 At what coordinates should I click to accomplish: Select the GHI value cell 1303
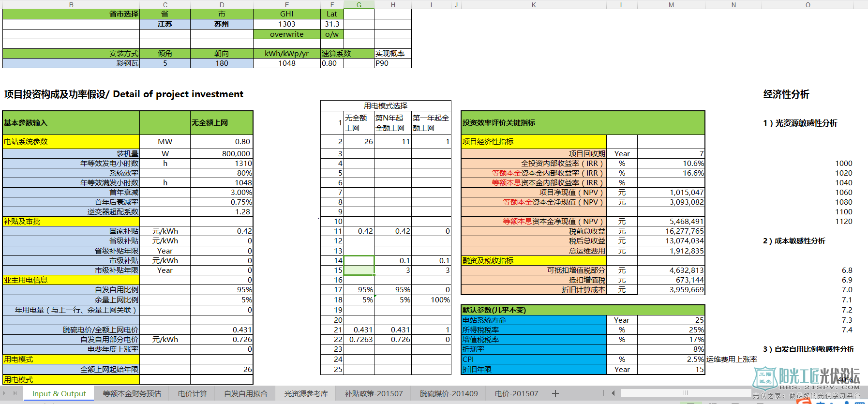287,24
